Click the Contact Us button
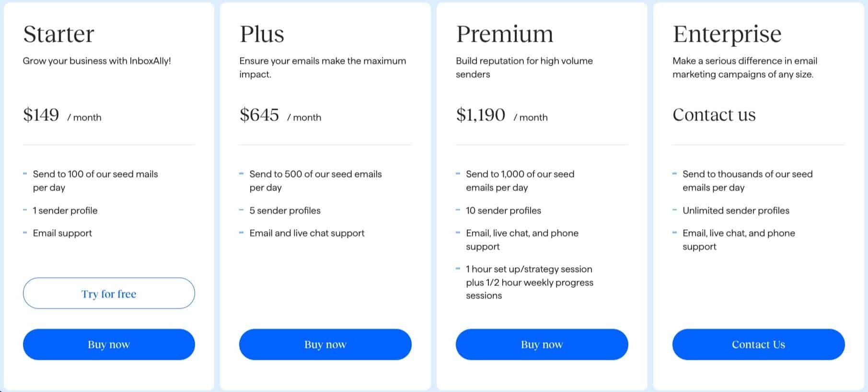Viewport: 868px width, 392px height. coord(758,344)
